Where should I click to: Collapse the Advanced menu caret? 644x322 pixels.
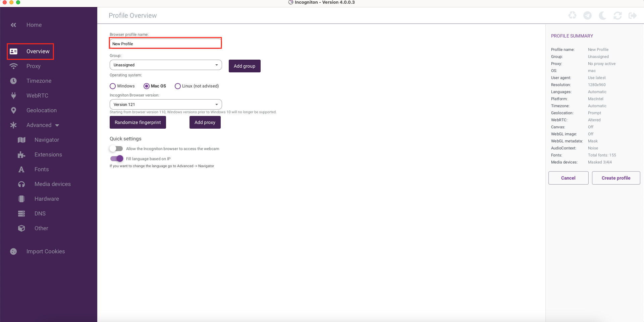pos(57,125)
